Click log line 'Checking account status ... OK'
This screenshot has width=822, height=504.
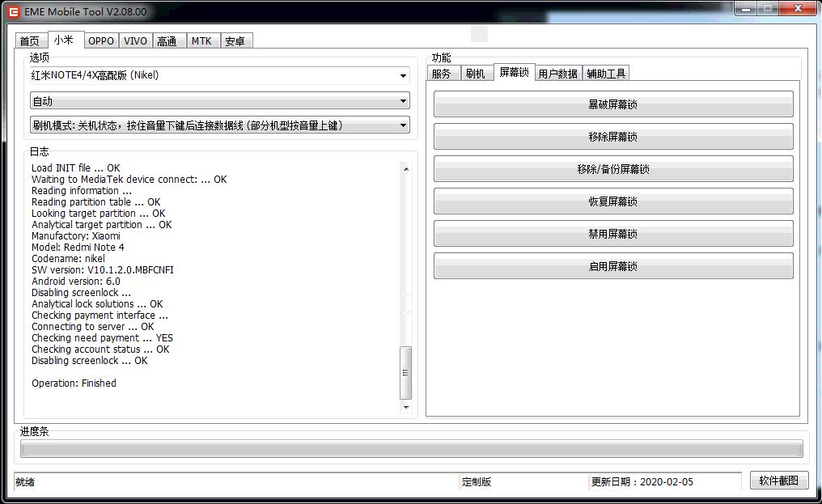click(x=100, y=349)
